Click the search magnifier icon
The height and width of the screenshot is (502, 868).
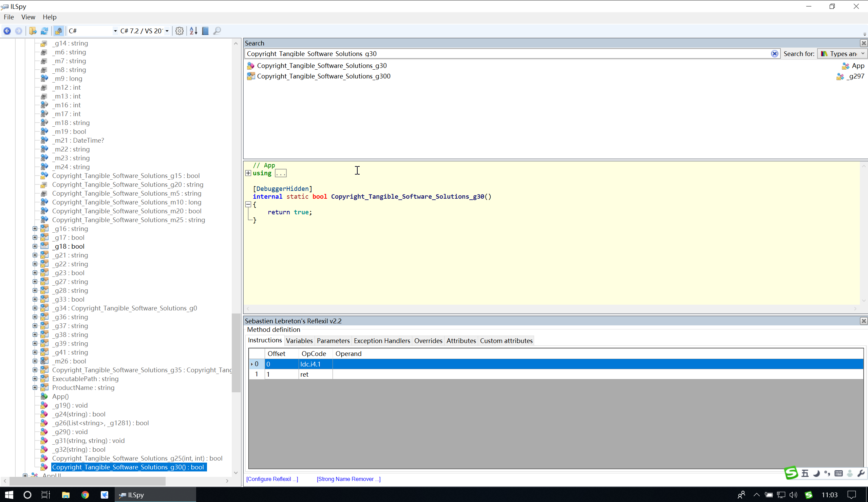coord(218,31)
